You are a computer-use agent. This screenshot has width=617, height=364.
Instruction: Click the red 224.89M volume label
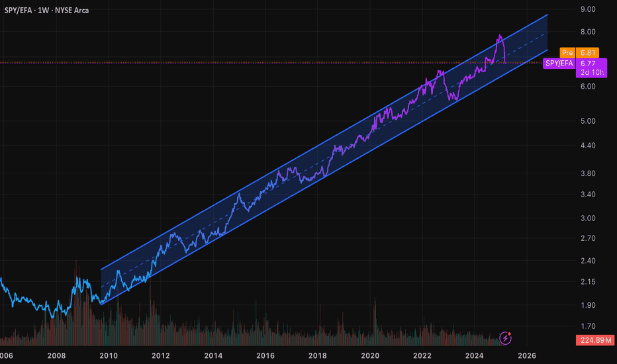pyautogui.click(x=595, y=340)
